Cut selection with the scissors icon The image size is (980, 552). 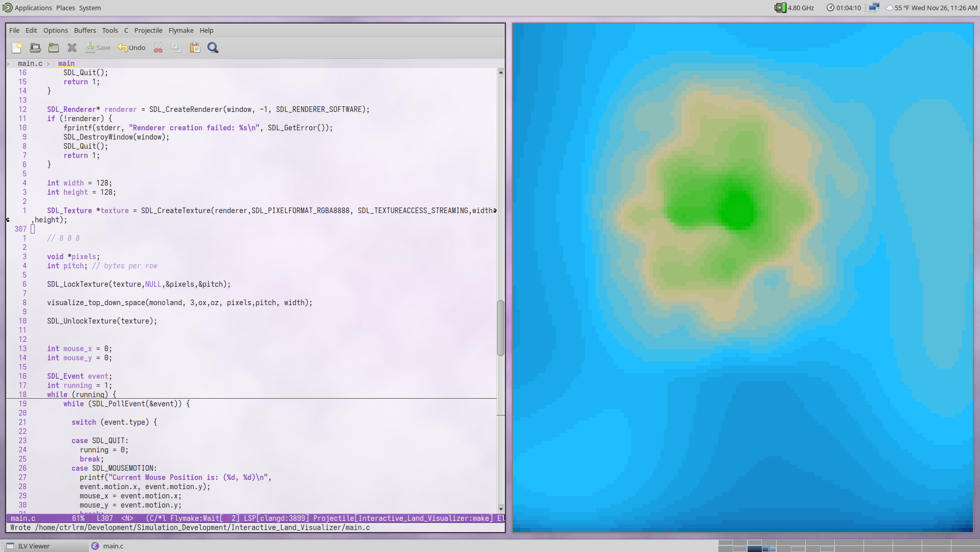(158, 48)
